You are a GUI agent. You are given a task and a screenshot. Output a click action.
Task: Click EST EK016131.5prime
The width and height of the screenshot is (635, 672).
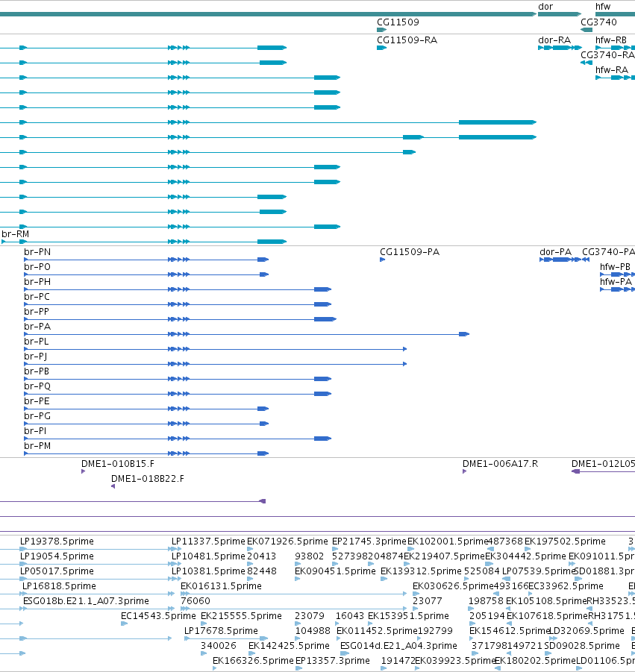(221, 586)
